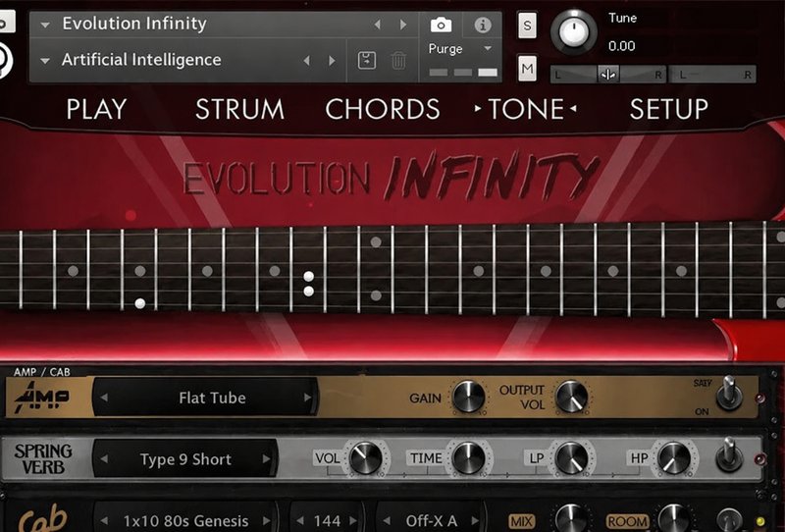The width and height of the screenshot is (785, 532).
Task: Open the Off-X A mic position list
Action: pyautogui.click(x=431, y=519)
